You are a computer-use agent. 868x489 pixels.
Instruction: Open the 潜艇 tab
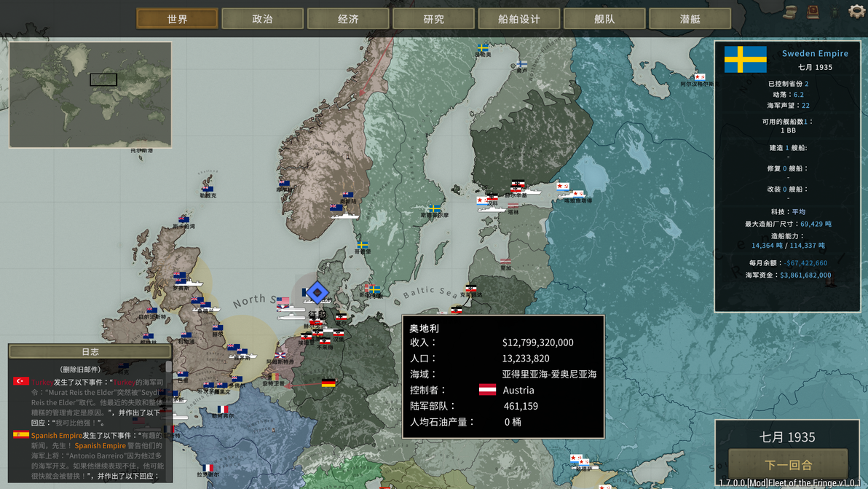click(690, 19)
